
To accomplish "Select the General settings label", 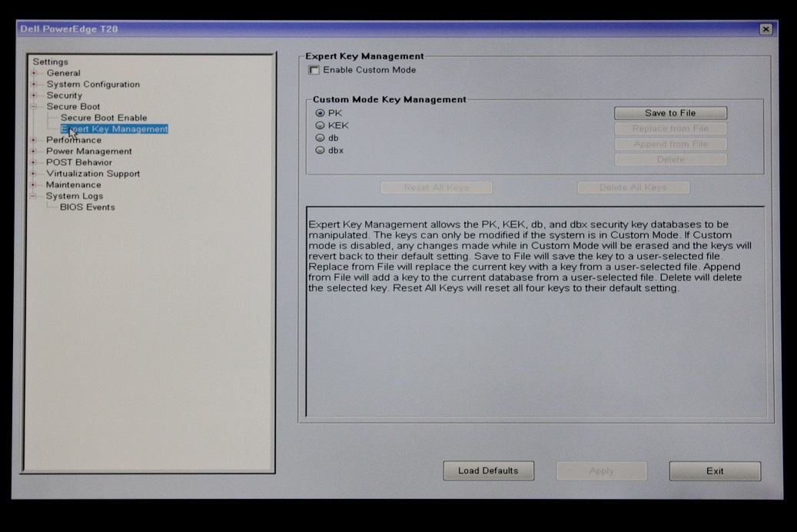I will (x=64, y=73).
